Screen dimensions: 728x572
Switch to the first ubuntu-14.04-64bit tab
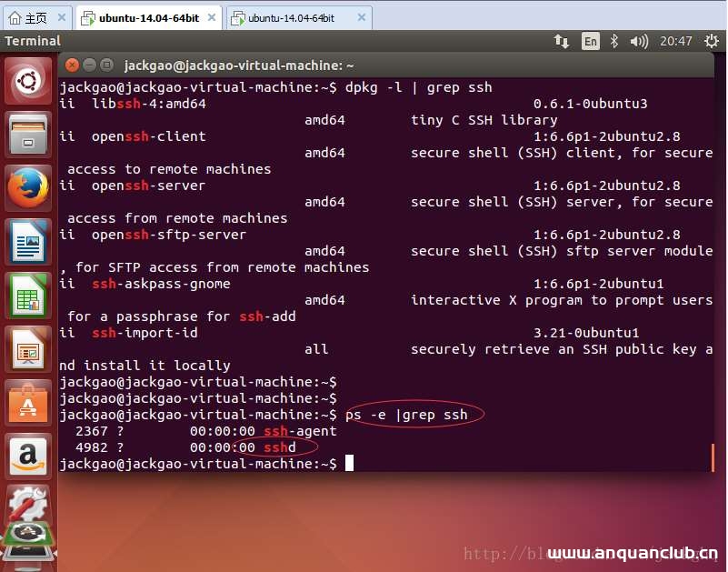(x=145, y=15)
